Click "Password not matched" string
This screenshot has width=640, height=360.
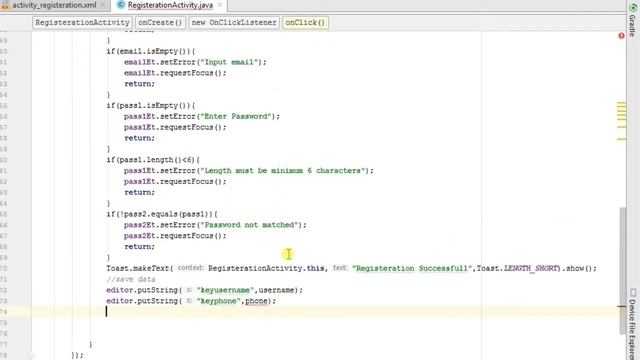point(250,225)
